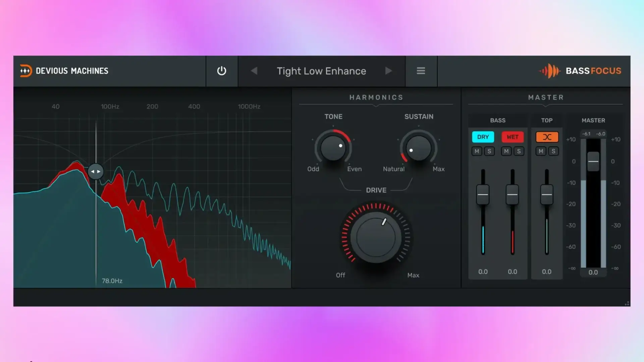Click the resize grip at bottom-right corner
This screenshot has height=362, width=644.
tap(627, 303)
